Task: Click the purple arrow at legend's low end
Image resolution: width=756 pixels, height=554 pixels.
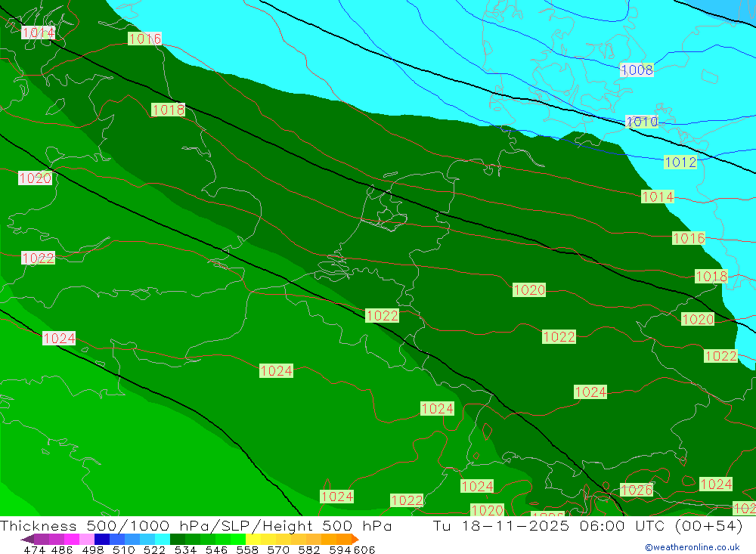Action: [27, 539]
